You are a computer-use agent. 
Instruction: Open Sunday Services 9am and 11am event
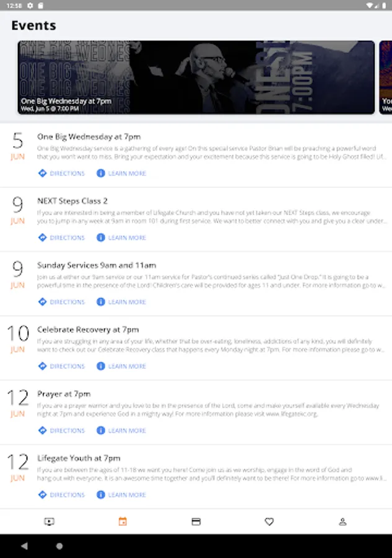97,265
